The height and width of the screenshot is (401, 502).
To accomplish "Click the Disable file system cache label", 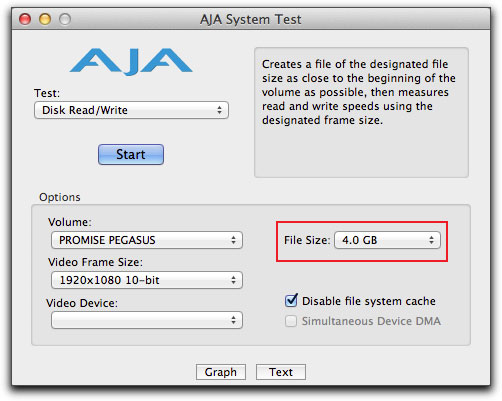I will [369, 301].
